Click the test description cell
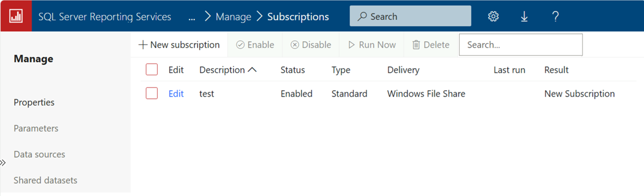The height and width of the screenshot is (196, 644). (207, 93)
